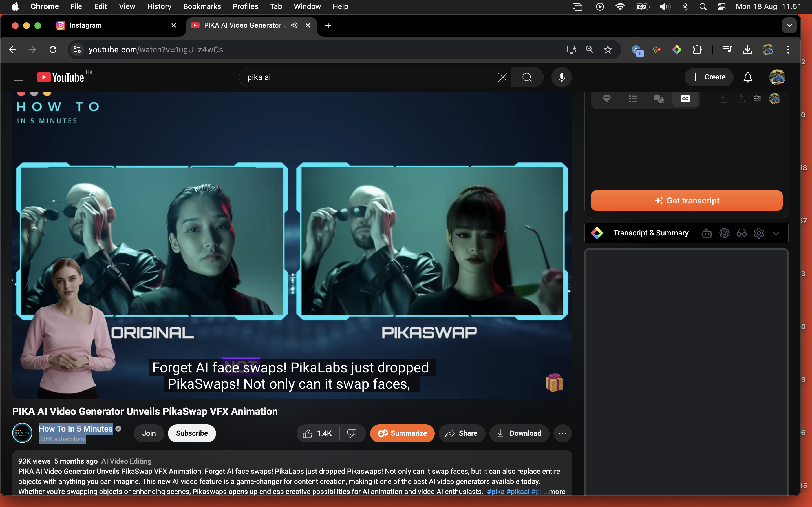Open the Bookmarks menu in menu bar
Viewport: 812px width, 507px height.
click(202, 6)
